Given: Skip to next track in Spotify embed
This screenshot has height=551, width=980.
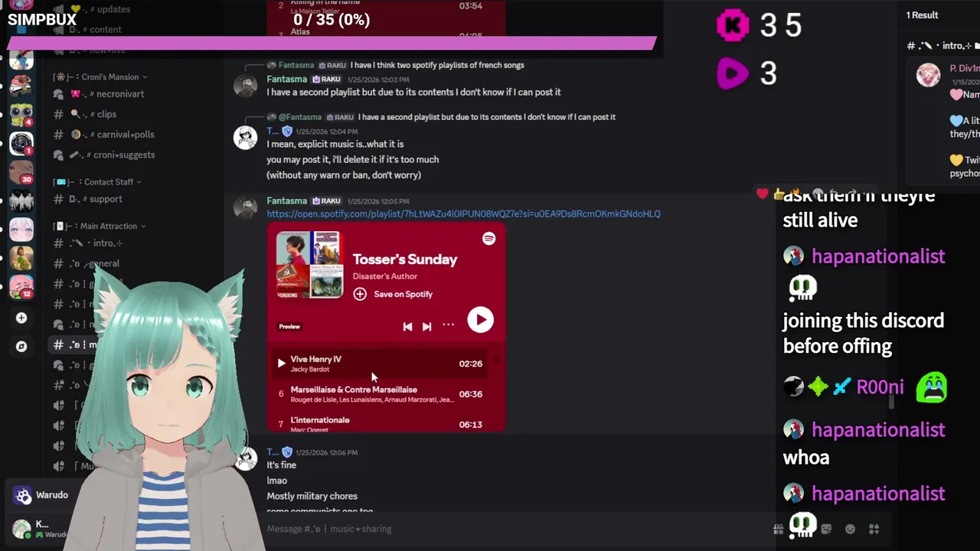Looking at the screenshot, I should (x=426, y=327).
